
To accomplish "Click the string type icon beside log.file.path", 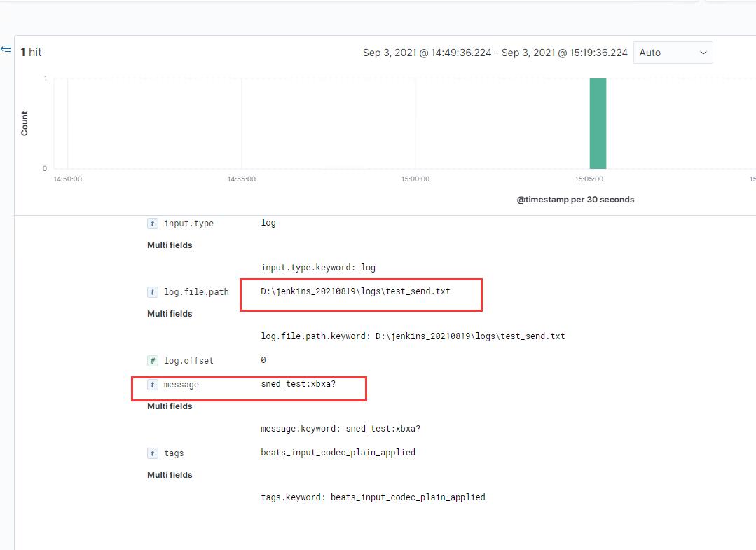I will click(152, 292).
